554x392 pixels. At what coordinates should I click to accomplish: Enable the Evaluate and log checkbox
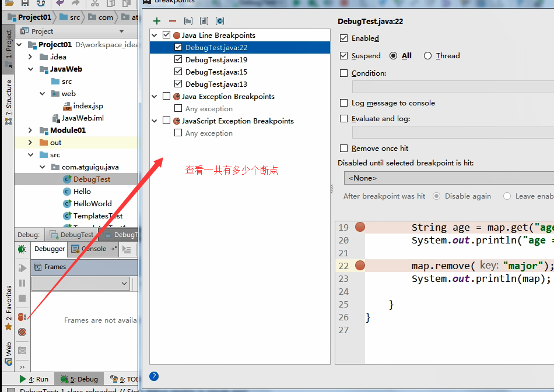tap(344, 119)
